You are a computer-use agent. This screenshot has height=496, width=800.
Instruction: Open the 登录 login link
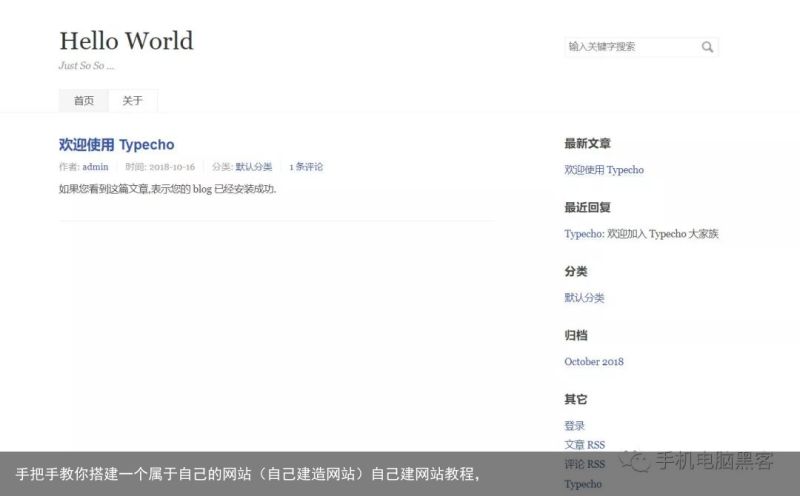574,426
